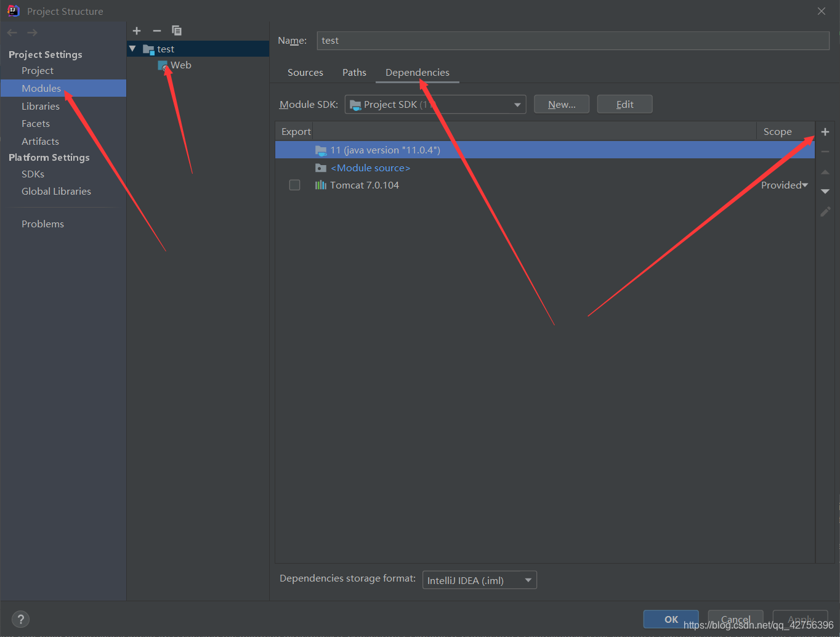Open SDKs under Platform Settings
The height and width of the screenshot is (637, 840).
pos(33,174)
